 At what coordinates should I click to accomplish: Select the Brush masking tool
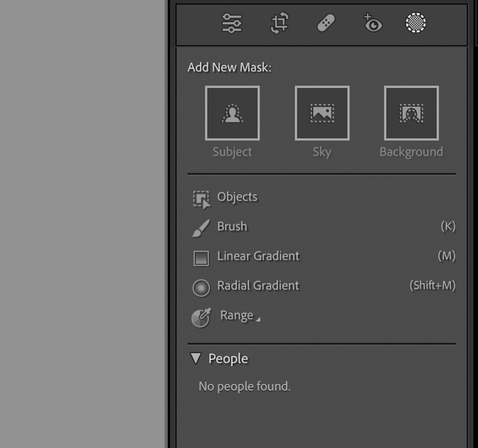[x=231, y=226]
